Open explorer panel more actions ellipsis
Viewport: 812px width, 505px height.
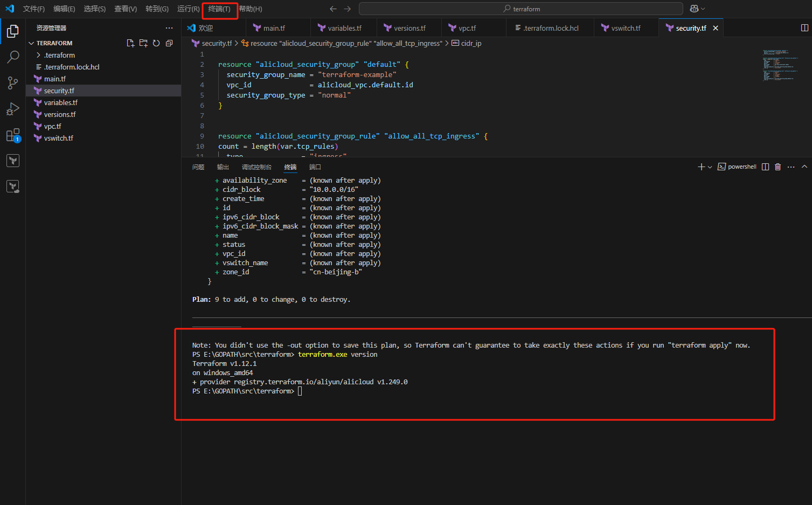(169, 28)
